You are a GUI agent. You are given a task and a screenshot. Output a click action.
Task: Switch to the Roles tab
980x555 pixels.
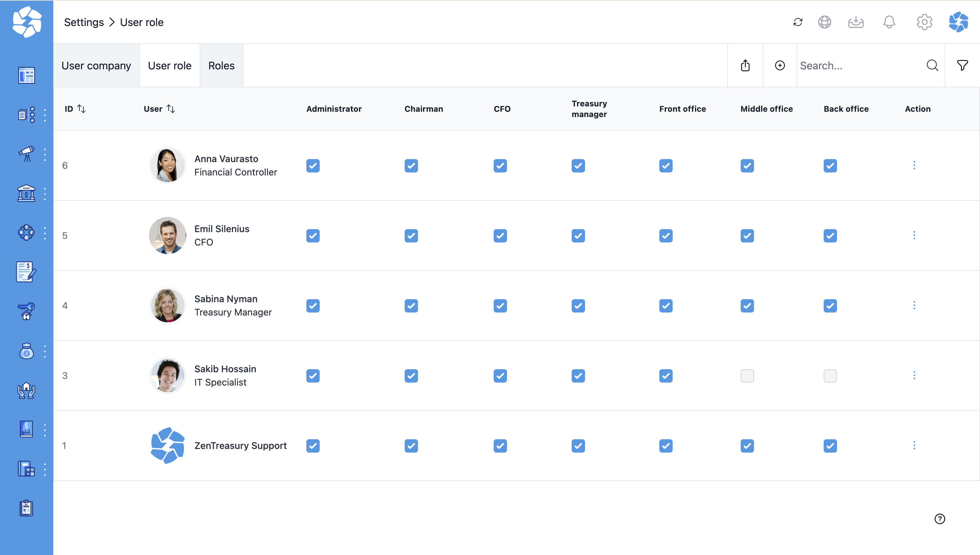(221, 66)
